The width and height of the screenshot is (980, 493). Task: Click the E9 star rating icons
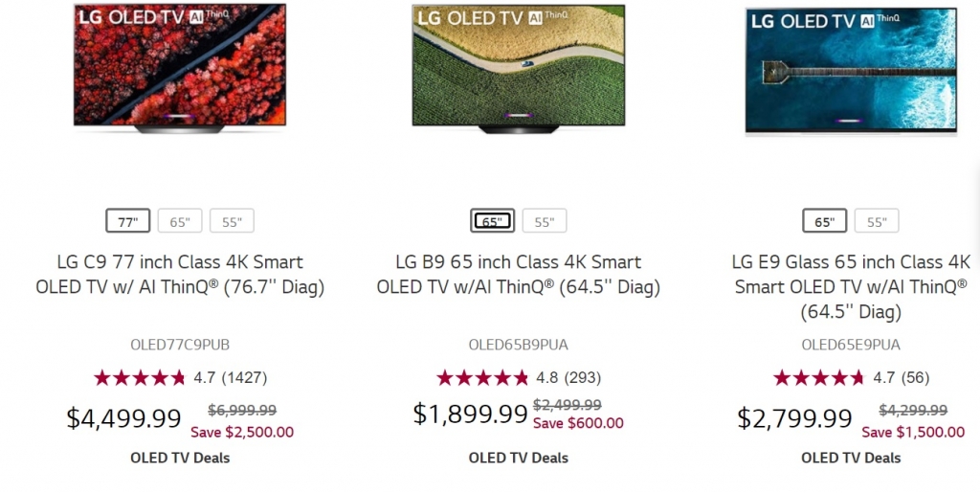[819, 377]
